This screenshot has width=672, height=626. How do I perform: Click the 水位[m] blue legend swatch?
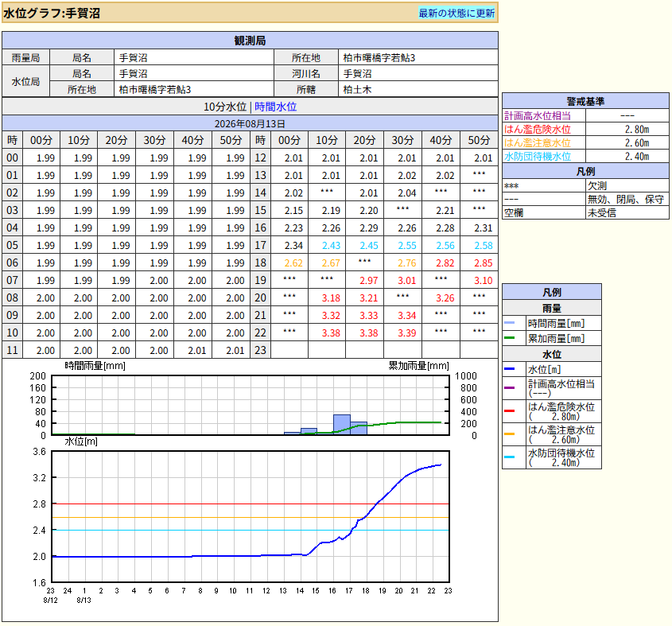coord(510,369)
